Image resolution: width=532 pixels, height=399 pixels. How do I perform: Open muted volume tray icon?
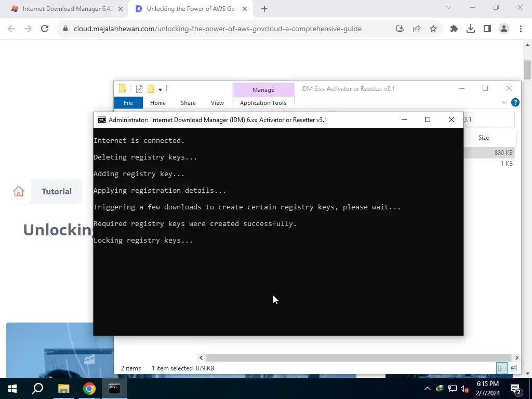pyautogui.click(x=464, y=389)
